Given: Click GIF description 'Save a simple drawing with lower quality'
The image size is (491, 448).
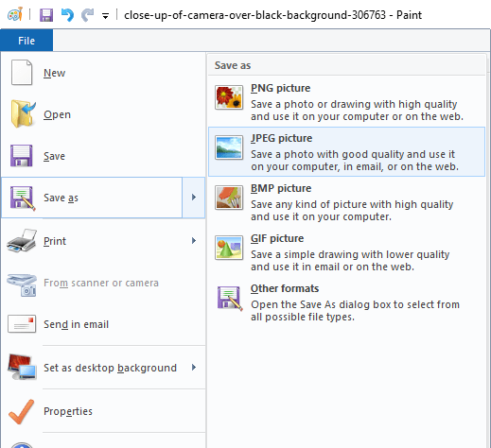Looking at the screenshot, I should pyautogui.click(x=350, y=254).
